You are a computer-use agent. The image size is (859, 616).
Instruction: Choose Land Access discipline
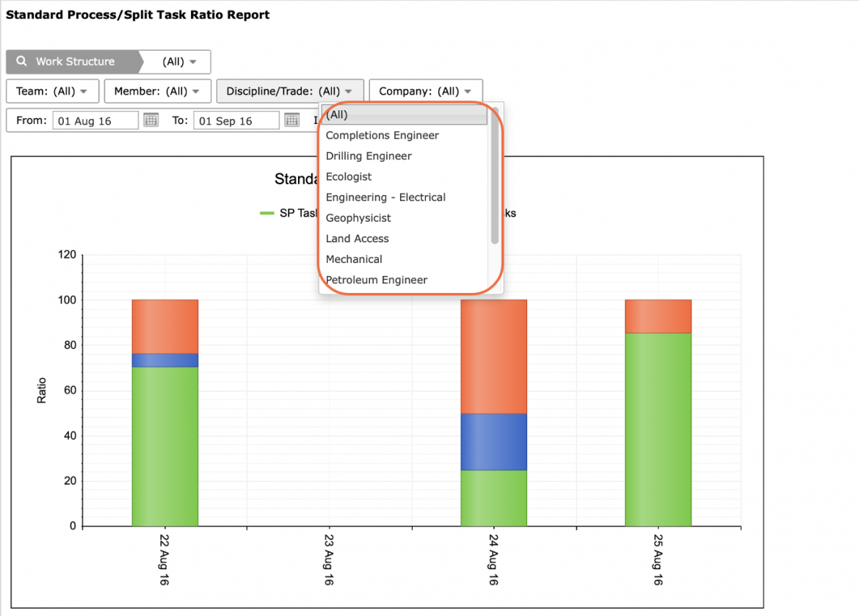(x=357, y=239)
